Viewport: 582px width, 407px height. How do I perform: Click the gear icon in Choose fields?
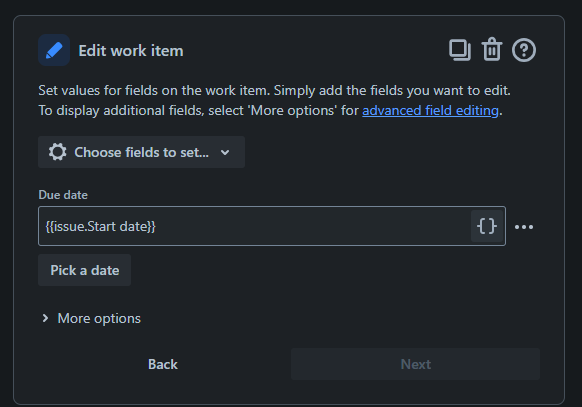pyautogui.click(x=58, y=152)
